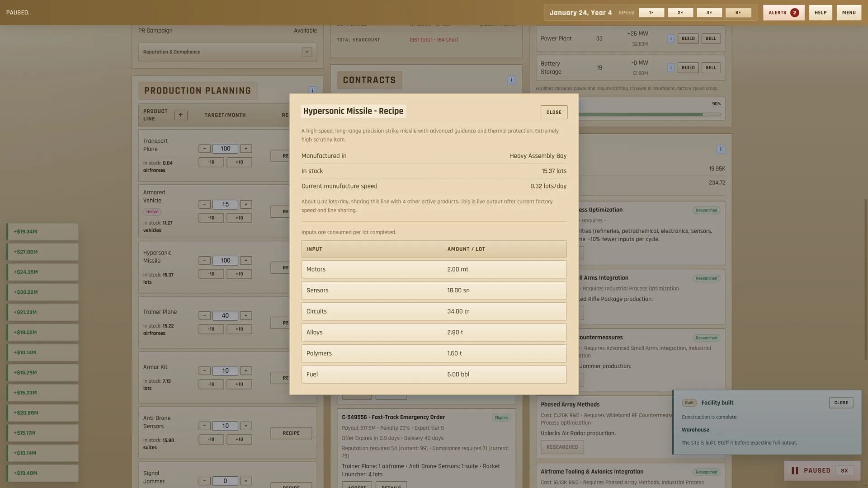Decrease Anti-Drone Sensors target by one
The width and height of the screenshot is (868, 488).
click(x=204, y=426)
